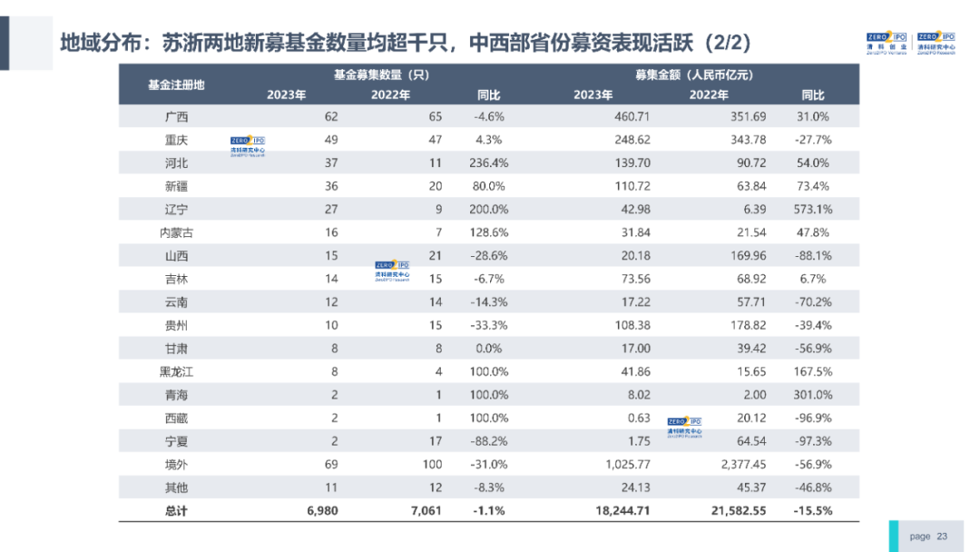Select the total amount 21,582.55
980x552 pixels.
[739, 511]
